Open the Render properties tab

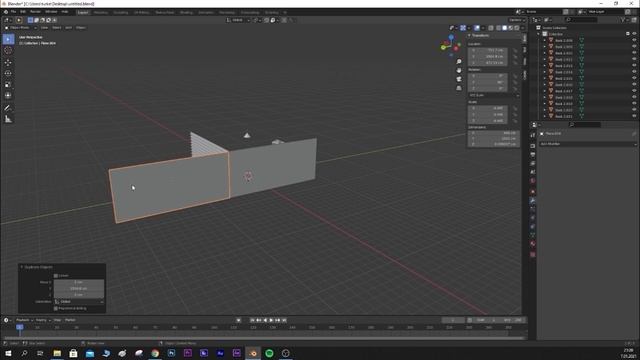pos(533,146)
